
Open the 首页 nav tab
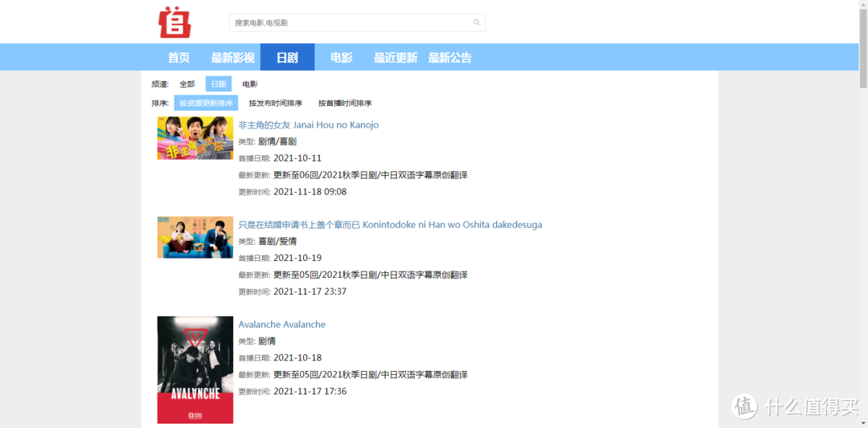coord(178,58)
